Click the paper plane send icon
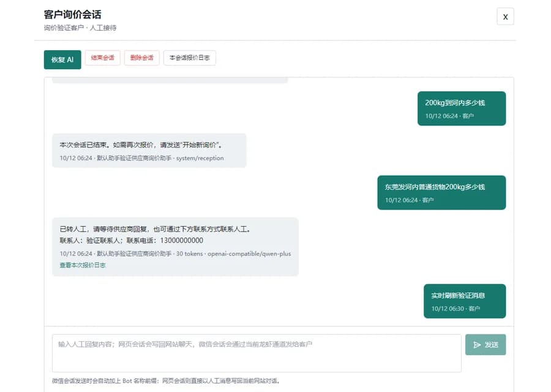 point(477,345)
